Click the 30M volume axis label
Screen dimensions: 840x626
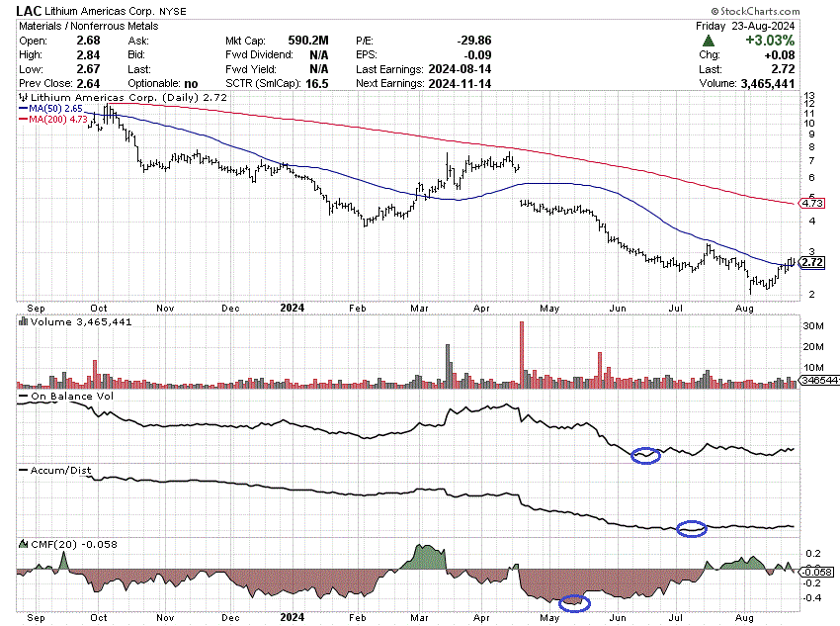coord(812,326)
